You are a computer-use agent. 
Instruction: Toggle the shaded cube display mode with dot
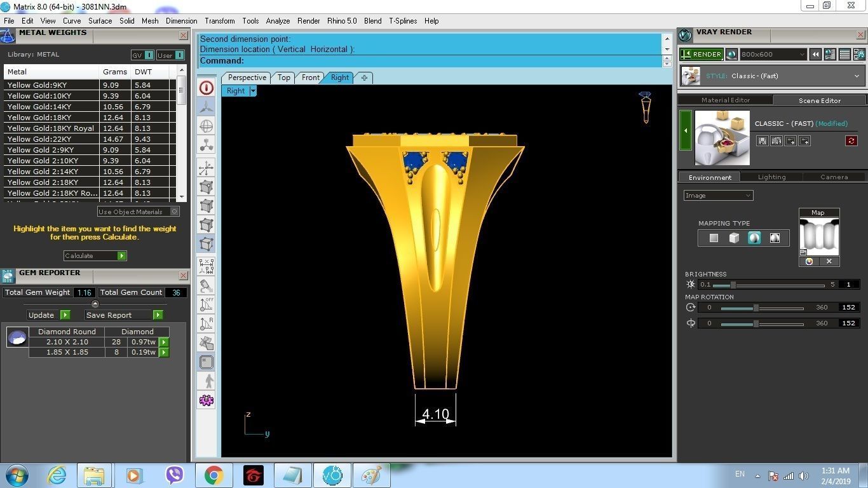tap(207, 187)
